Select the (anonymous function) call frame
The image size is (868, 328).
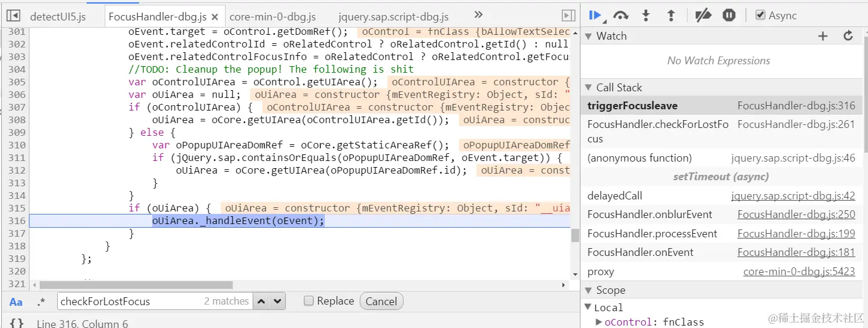tap(721, 158)
